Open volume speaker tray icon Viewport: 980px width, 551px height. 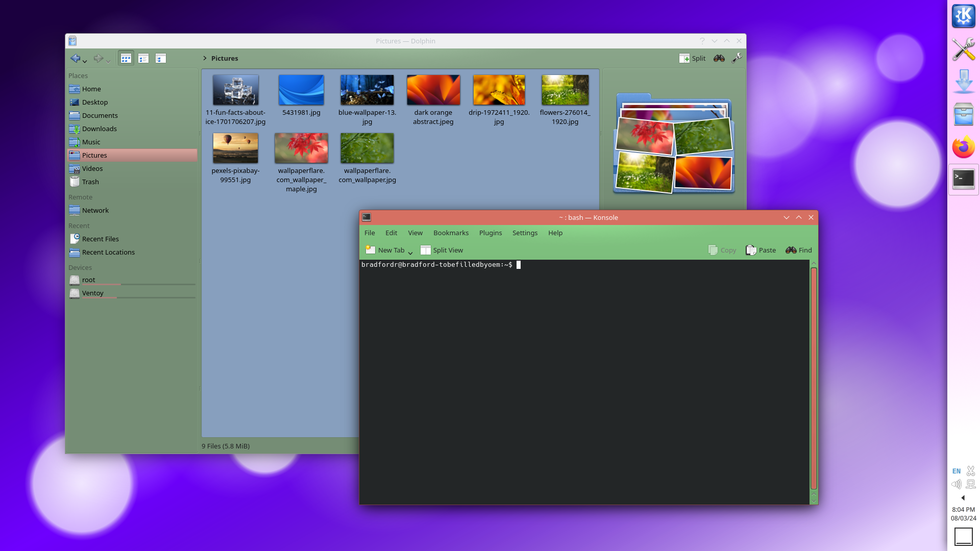(x=957, y=484)
